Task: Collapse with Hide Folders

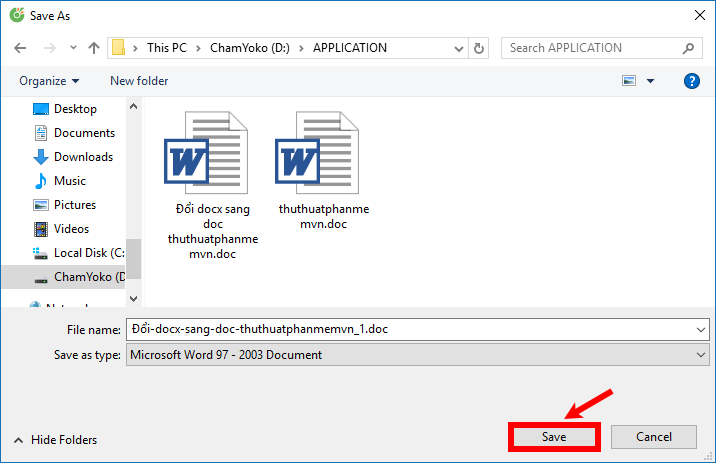Action: pyautogui.click(x=55, y=440)
